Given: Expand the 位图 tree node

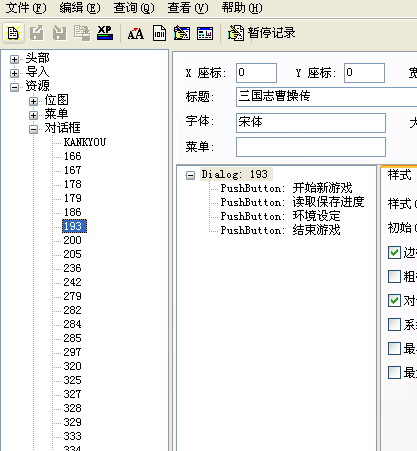Looking at the screenshot, I should pyautogui.click(x=33, y=101).
